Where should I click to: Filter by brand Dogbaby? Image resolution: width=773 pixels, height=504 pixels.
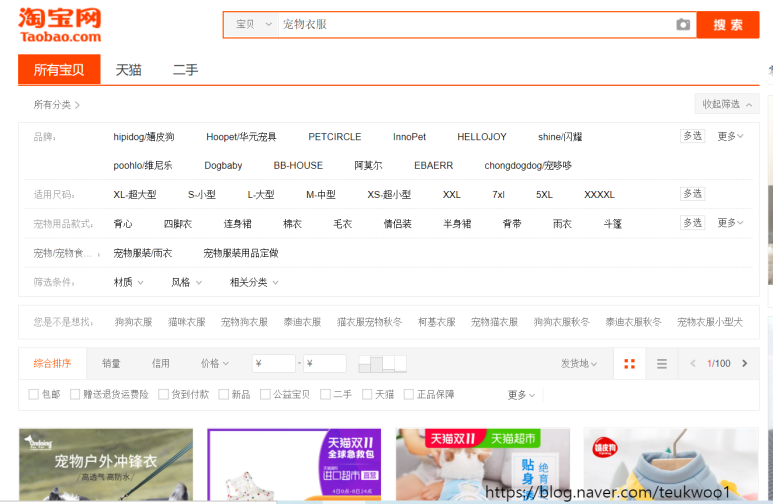click(x=223, y=166)
